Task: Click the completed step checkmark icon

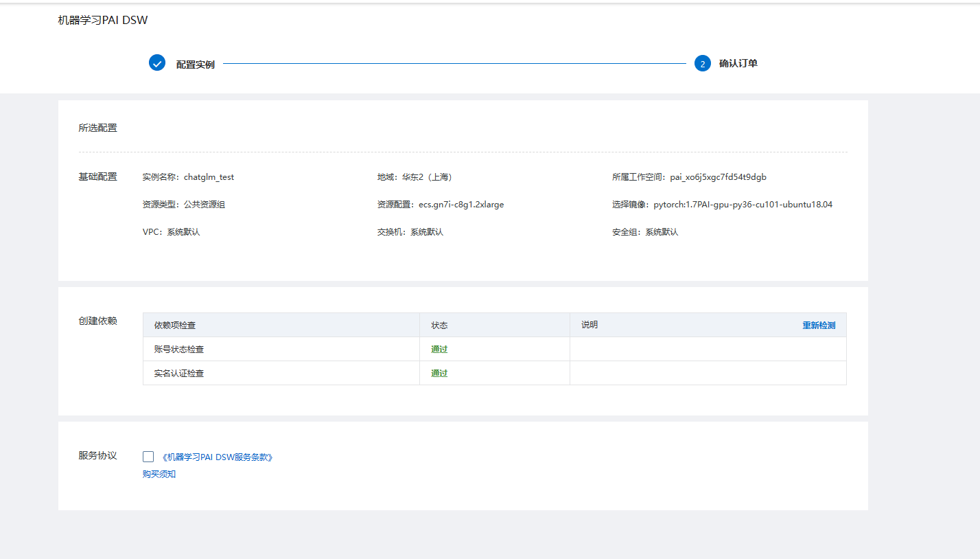Action: click(157, 63)
